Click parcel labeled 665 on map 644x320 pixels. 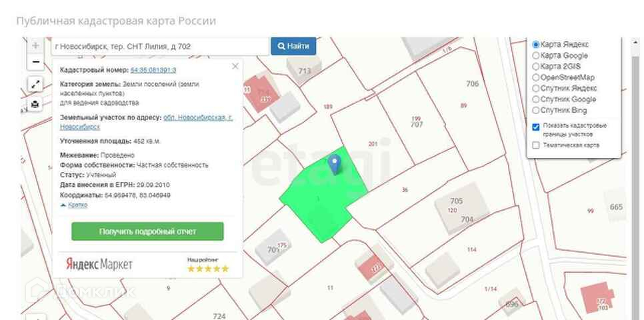point(616,207)
